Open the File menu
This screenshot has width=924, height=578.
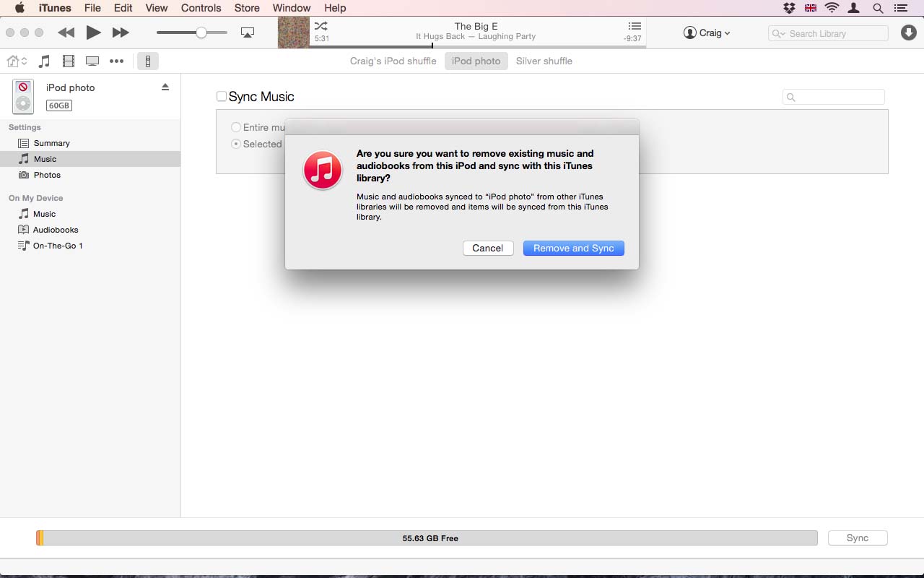coord(92,8)
